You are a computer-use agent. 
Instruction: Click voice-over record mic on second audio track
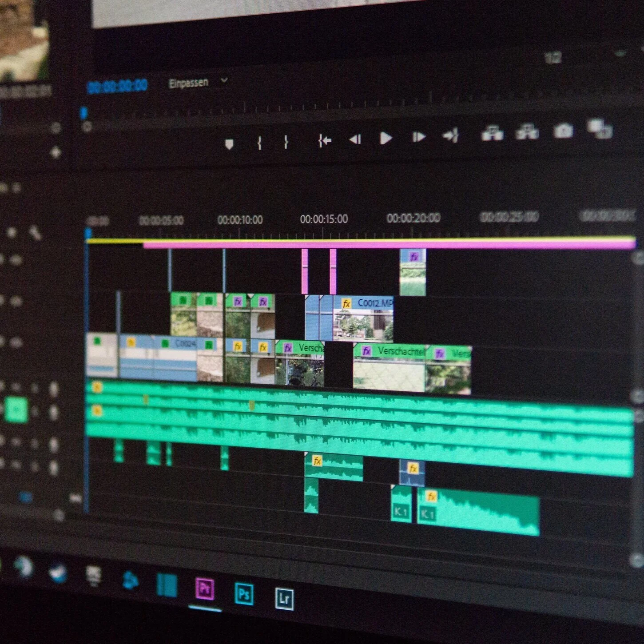pyautogui.click(x=54, y=412)
